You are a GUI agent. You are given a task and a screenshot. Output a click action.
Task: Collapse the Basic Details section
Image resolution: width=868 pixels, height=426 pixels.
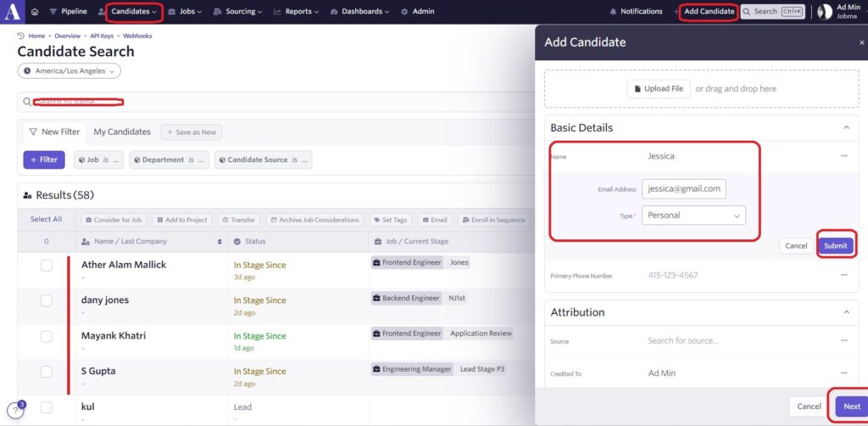pos(846,127)
